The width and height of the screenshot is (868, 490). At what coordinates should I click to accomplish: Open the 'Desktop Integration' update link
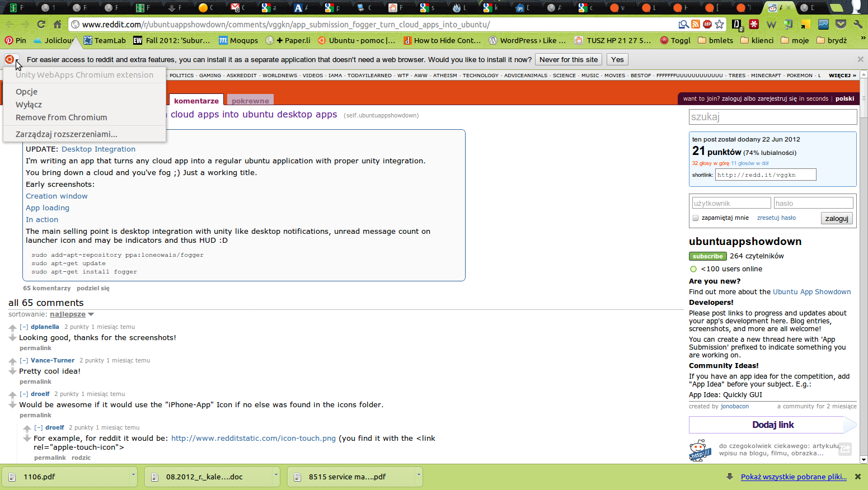click(98, 149)
